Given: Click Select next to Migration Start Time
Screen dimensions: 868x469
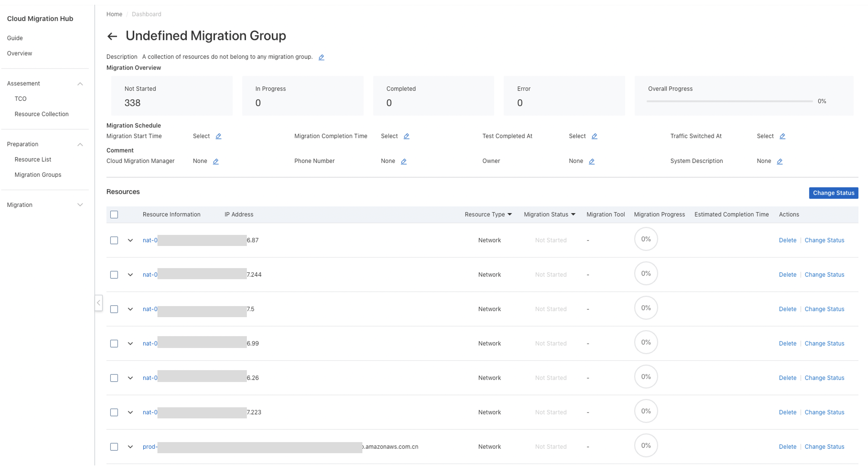Looking at the screenshot, I should click(x=201, y=136).
